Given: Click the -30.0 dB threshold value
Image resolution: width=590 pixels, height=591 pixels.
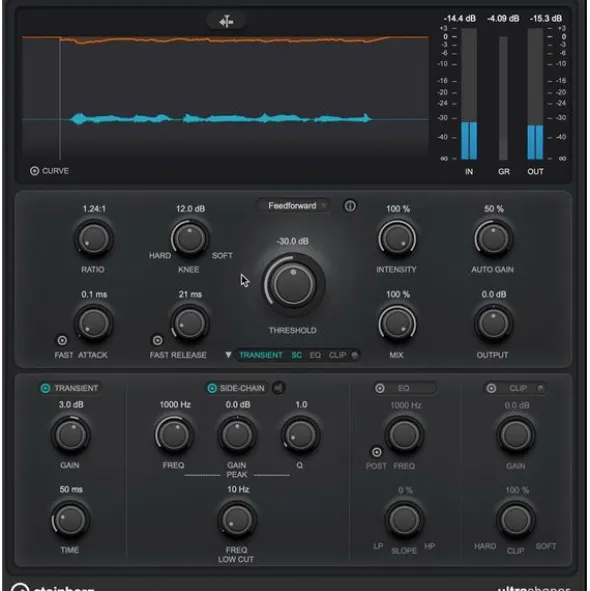Looking at the screenshot, I should tap(293, 241).
